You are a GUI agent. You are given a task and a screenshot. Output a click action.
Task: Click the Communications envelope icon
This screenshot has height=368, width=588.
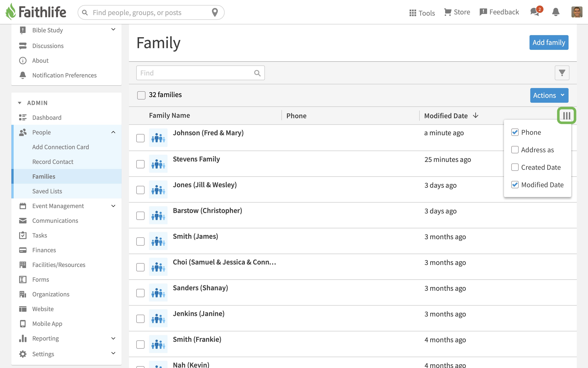(23, 220)
